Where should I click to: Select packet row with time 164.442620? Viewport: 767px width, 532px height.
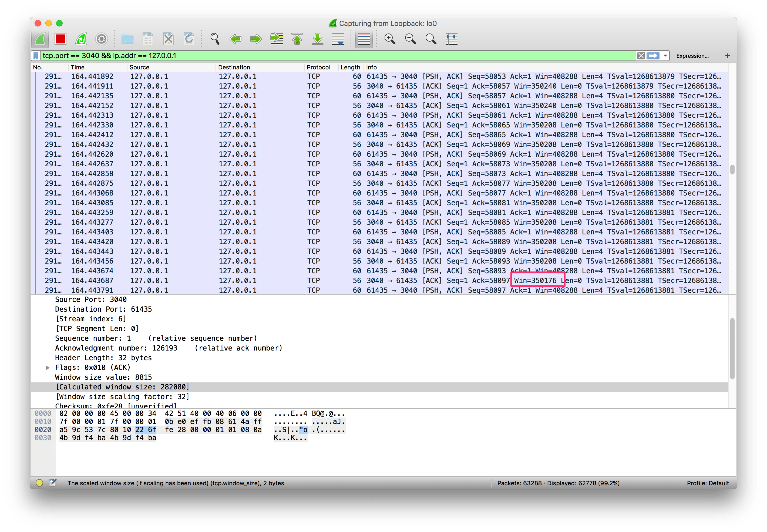pos(379,154)
